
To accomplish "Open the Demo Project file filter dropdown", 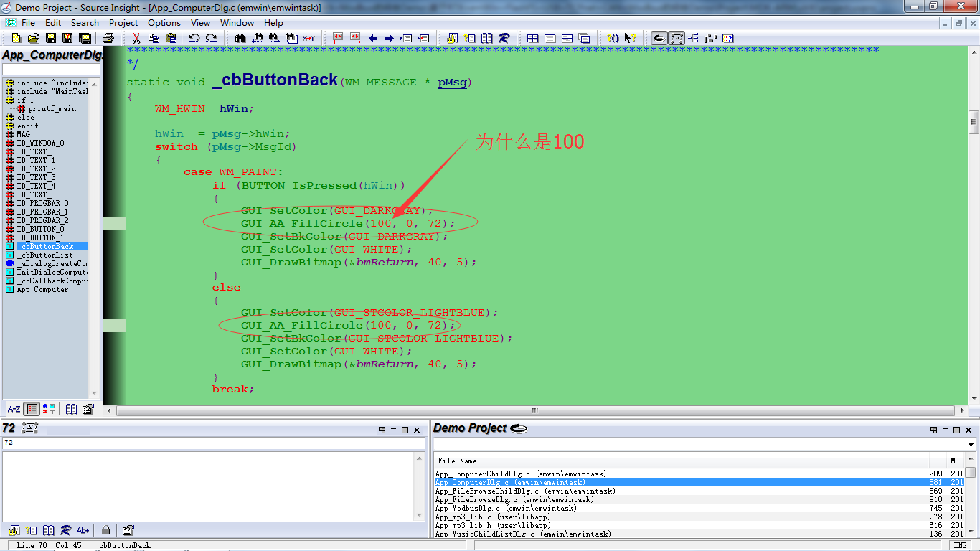I will [971, 445].
